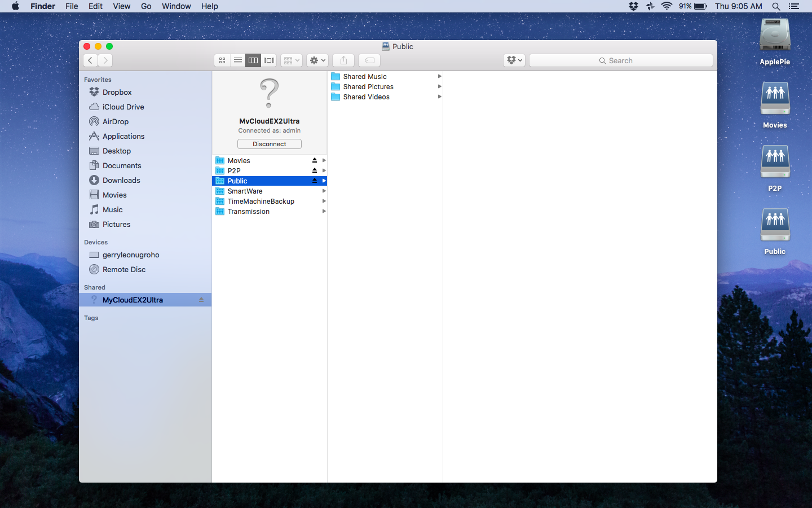
Task: Select MyCloudEX2Ultra in Shared sidebar
Action: 145,300
